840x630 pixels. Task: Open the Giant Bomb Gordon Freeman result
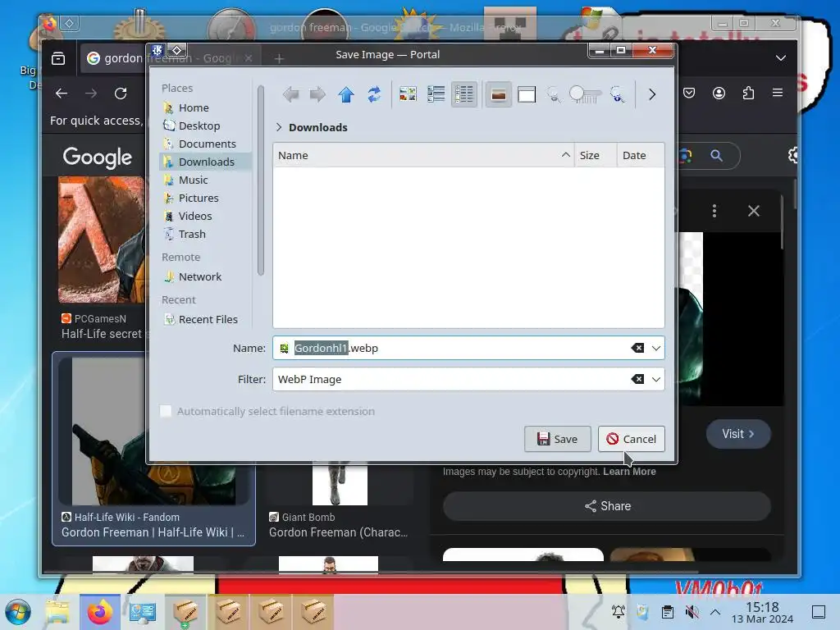(338, 532)
